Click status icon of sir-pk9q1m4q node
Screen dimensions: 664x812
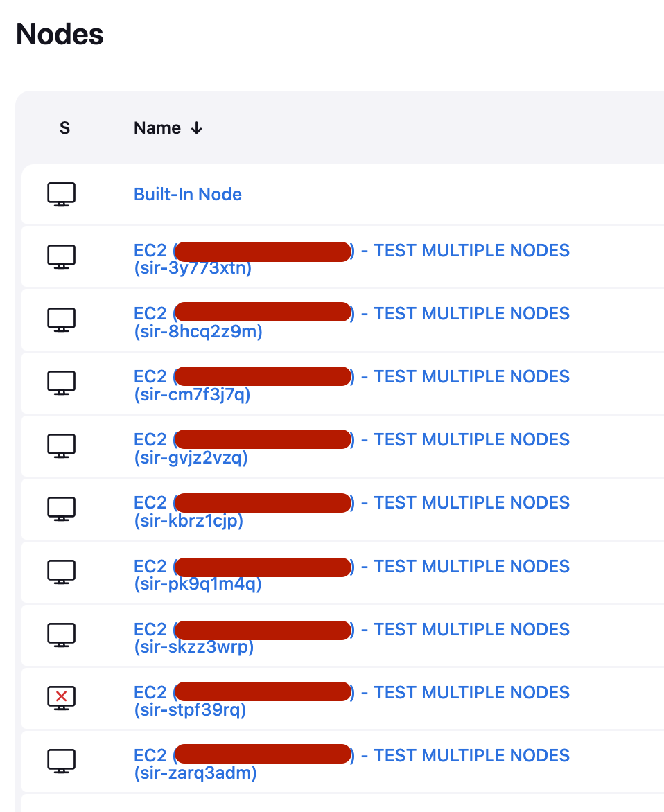point(61,572)
